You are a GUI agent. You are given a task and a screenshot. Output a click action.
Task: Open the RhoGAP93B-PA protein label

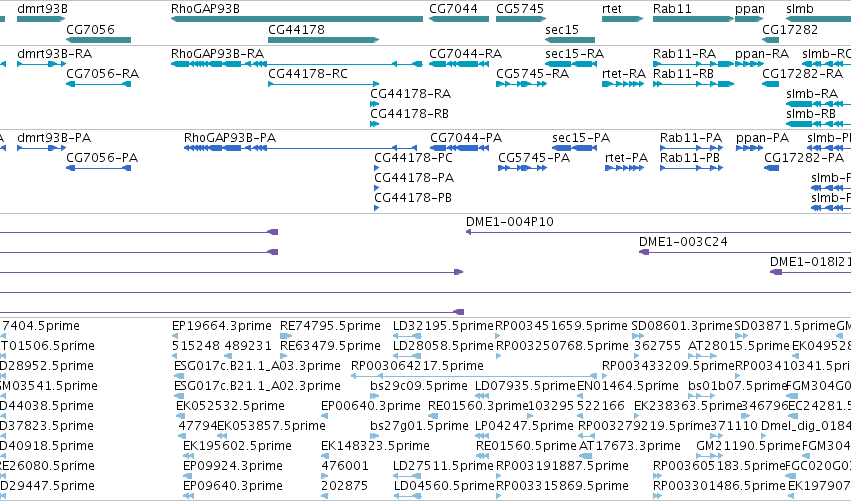coord(230,138)
